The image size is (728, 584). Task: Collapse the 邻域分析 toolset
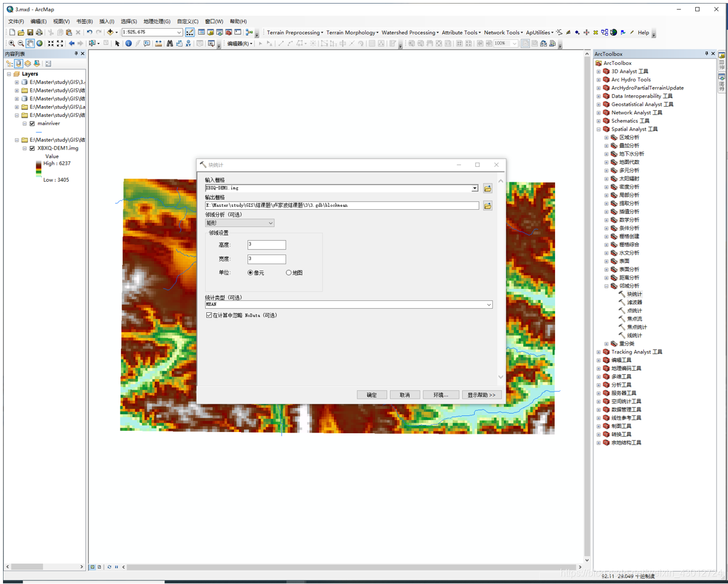click(x=606, y=285)
